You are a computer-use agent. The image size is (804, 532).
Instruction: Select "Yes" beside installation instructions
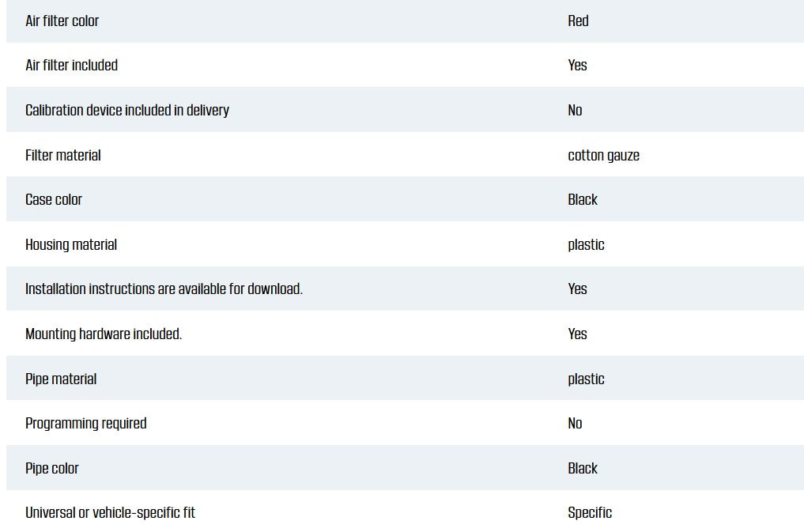pos(577,289)
